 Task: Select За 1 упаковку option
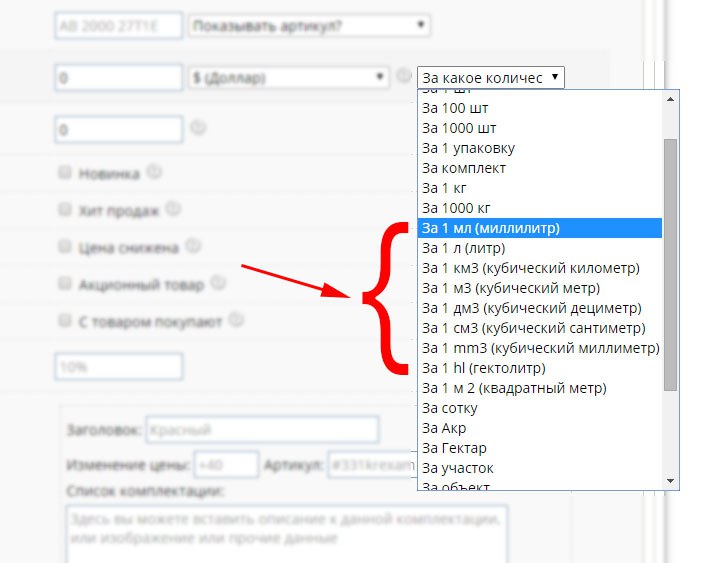(469, 148)
